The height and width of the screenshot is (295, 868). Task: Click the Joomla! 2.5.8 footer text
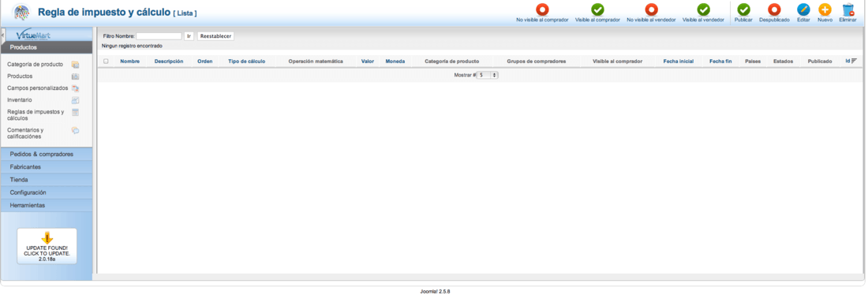[x=435, y=291]
